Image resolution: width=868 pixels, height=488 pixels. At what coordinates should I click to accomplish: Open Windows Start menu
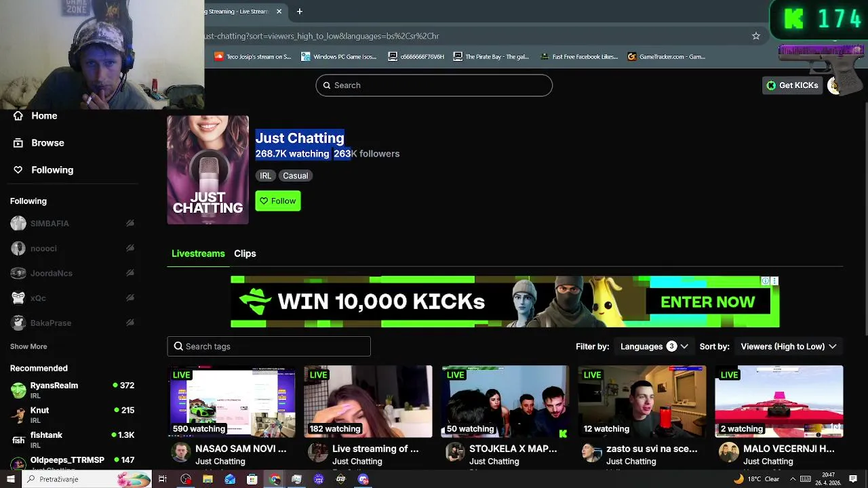[x=10, y=479]
